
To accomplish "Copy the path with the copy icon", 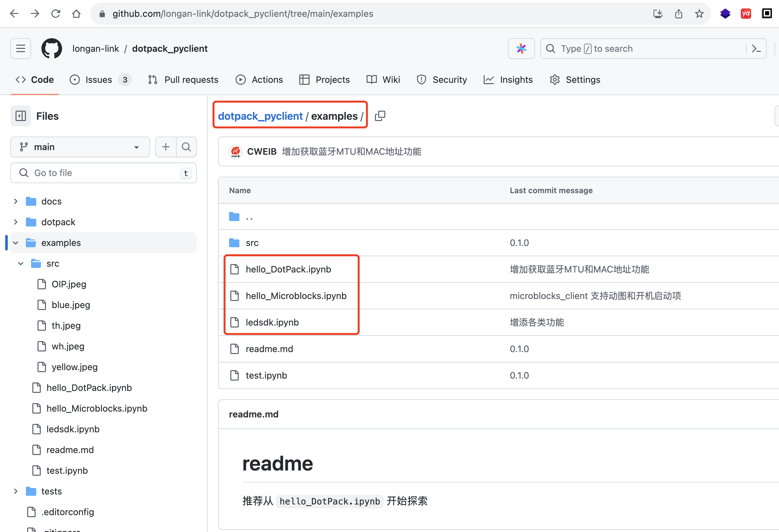I will [x=380, y=116].
